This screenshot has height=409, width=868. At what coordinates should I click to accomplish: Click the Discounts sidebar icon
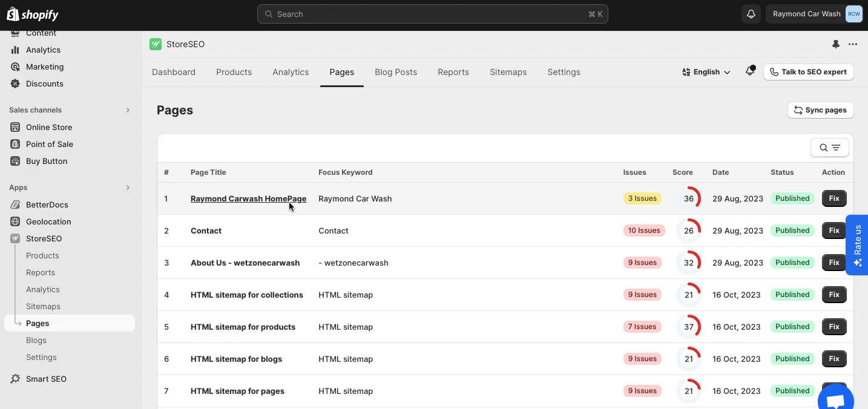[x=15, y=83]
